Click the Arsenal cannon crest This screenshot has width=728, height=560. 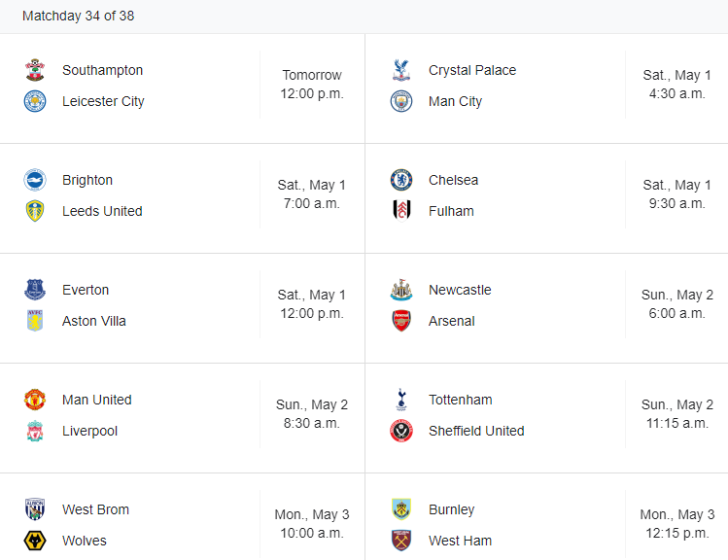click(x=401, y=321)
